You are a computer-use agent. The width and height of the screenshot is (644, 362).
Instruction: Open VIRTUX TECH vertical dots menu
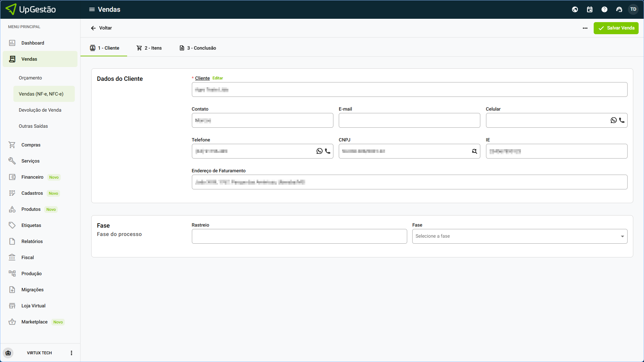pos(71,353)
